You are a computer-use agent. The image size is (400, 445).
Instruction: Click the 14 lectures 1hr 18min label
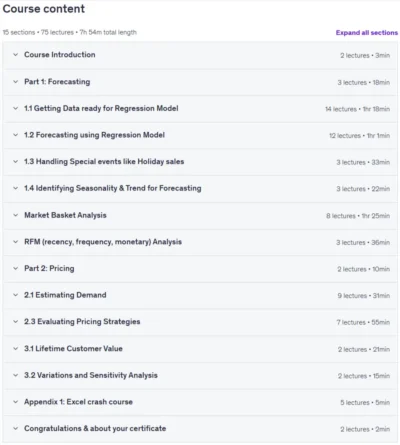coord(357,109)
